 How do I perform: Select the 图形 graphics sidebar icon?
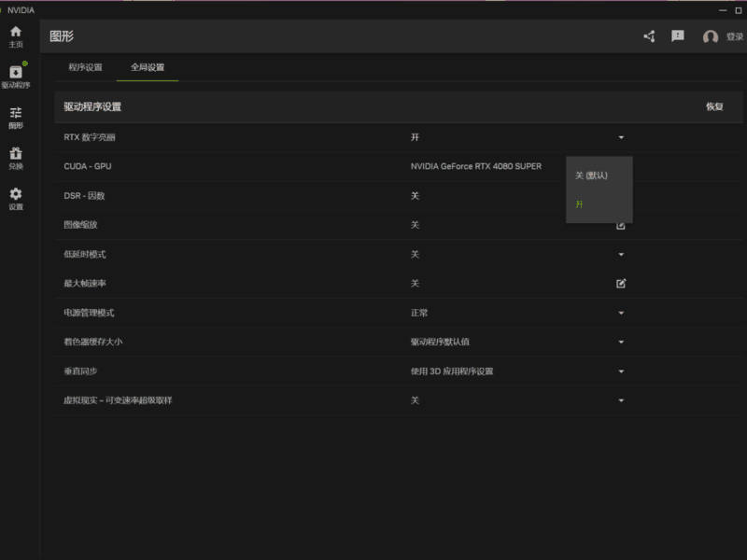point(16,118)
